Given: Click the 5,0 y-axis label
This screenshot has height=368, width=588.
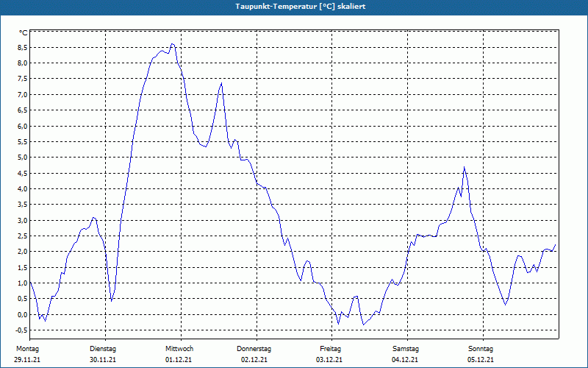Looking at the screenshot, I should [22, 158].
